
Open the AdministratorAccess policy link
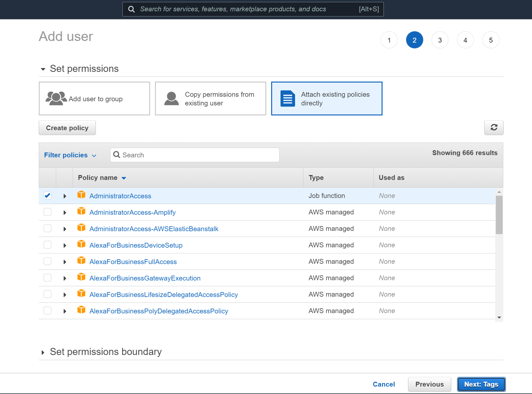click(x=120, y=196)
